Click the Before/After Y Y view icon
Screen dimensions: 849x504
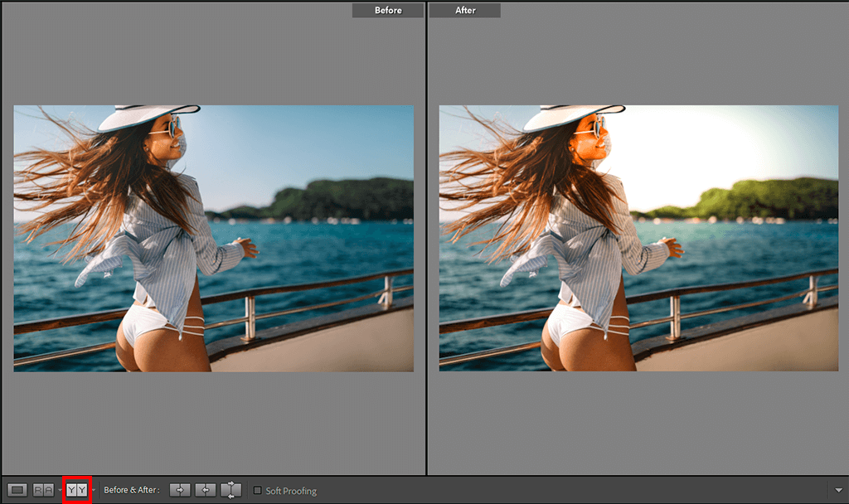point(76,490)
